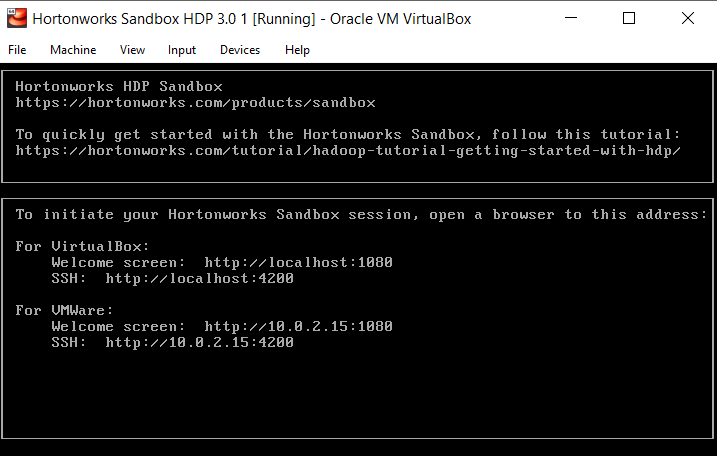Image resolution: width=717 pixels, height=456 pixels.
Task: Click the 'For VMWare:' label in console
Action: (x=64, y=311)
